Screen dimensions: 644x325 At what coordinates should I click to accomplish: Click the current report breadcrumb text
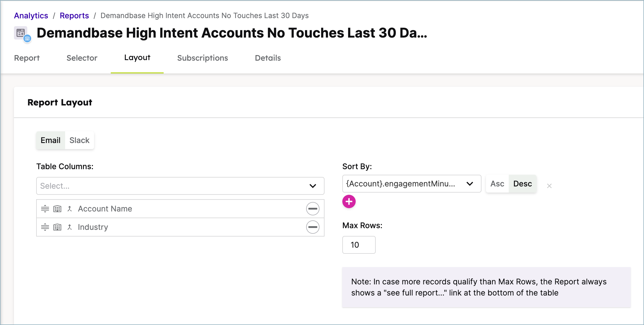coord(205,16)
